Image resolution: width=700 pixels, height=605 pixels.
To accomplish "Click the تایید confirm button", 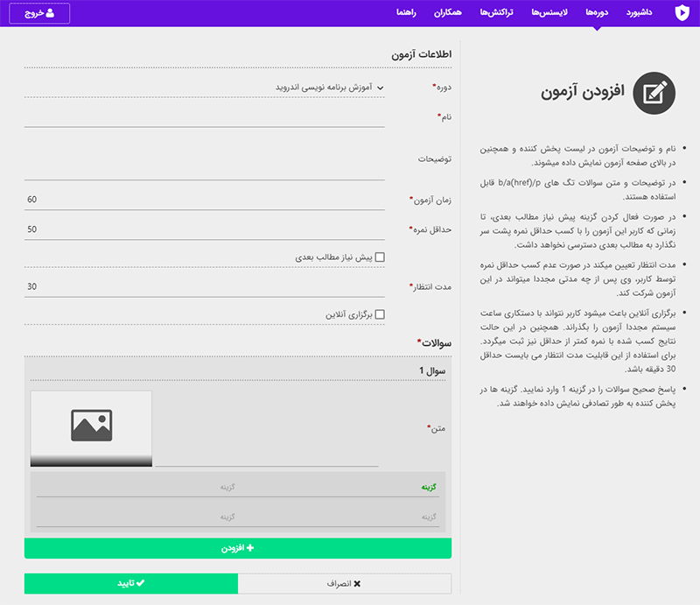I will point(131,583).
